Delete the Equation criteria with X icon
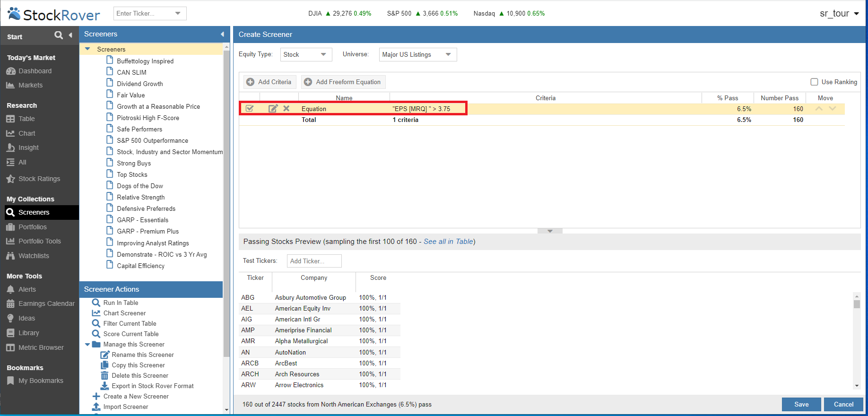The width and height of the screenshot is (868, 416). (286, 108)
